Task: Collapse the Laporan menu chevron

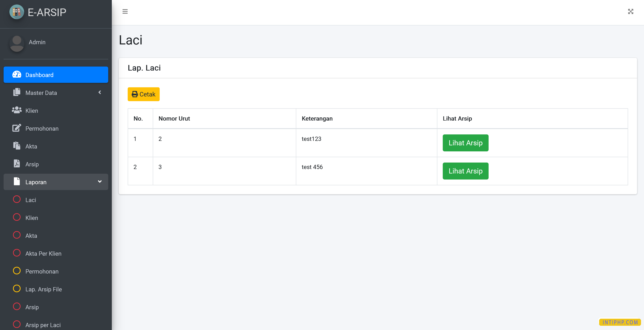Action: [100, 182]
